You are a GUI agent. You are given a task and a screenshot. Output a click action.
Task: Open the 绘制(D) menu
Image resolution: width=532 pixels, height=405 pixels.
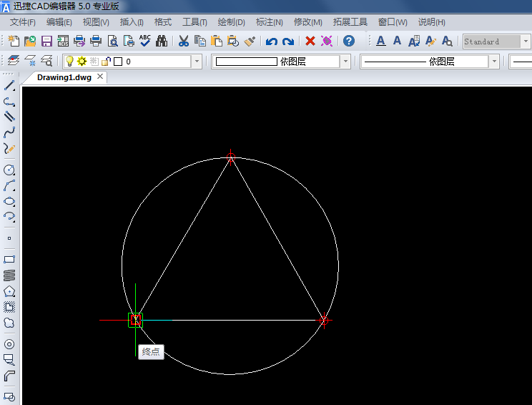[231, 22]
